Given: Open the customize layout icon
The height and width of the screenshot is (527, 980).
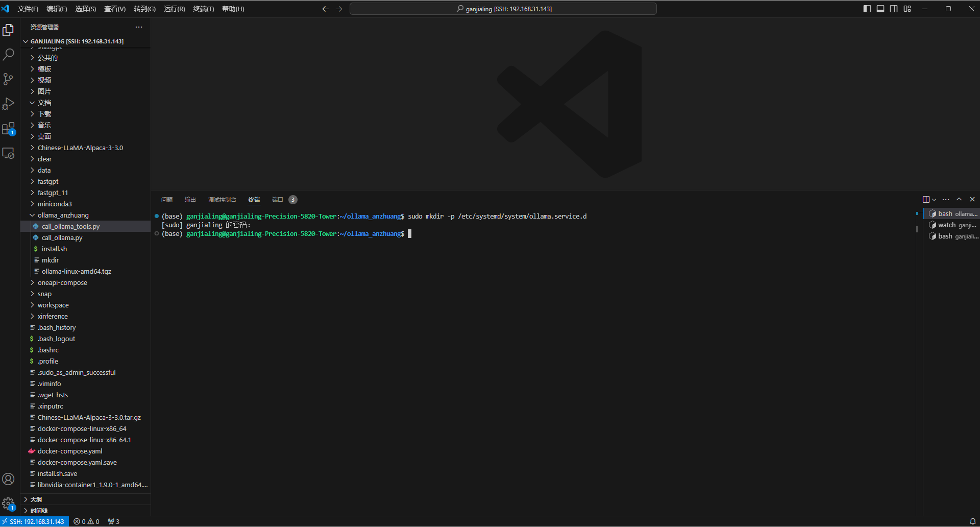Looking at the screenshot, I should click(907, 9).
